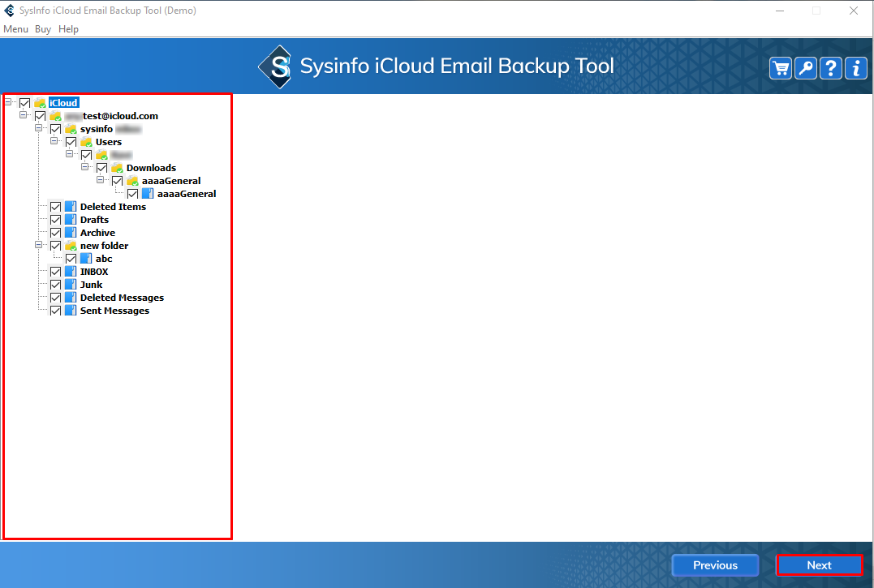Click the Previous button
Image resolution: width=874 pixels, height=588 pixels.
pyautogui.click(x=715, y=565)
